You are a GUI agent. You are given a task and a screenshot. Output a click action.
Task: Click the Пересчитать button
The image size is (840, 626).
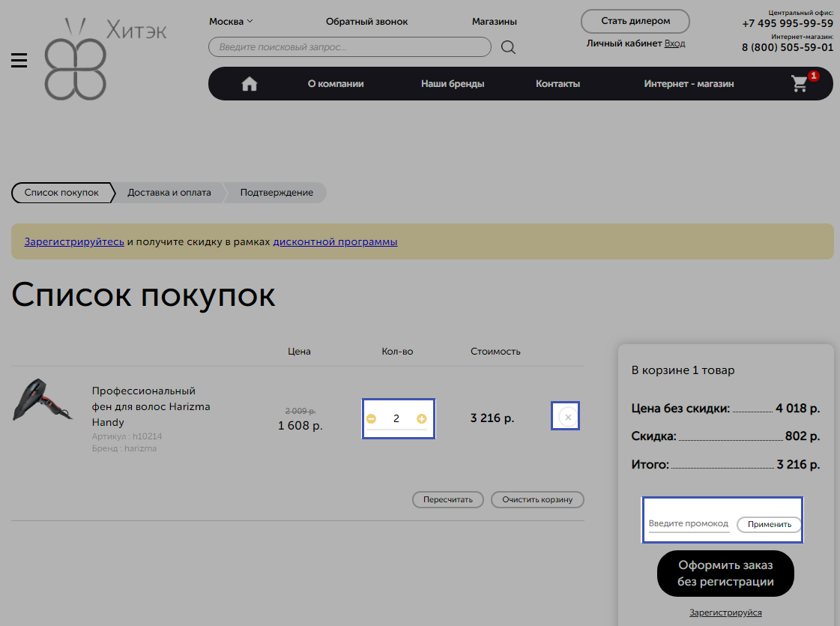point(448,500)
